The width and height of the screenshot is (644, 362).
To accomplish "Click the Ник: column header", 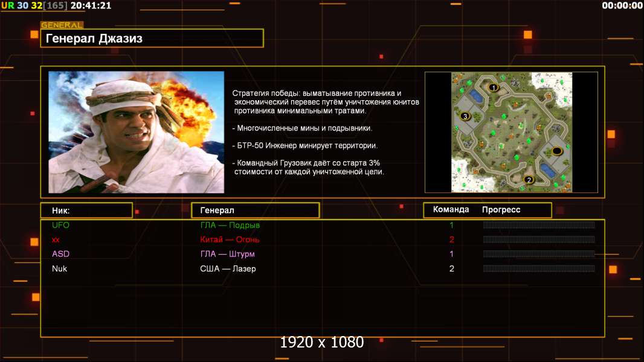I will pos(86,211).
